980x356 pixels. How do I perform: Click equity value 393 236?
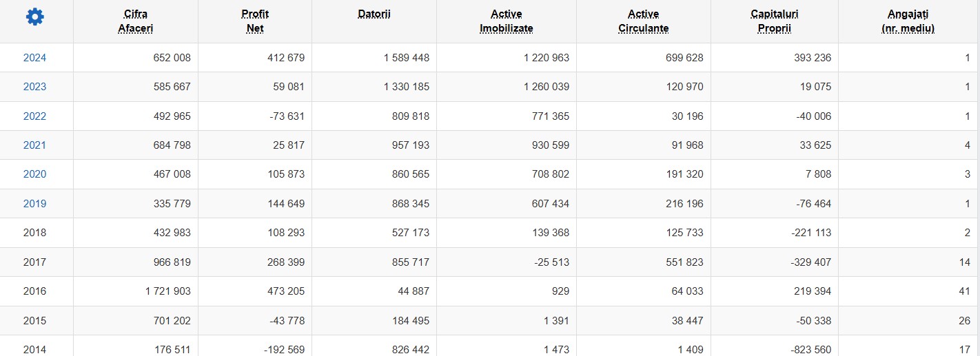[813, 58]
